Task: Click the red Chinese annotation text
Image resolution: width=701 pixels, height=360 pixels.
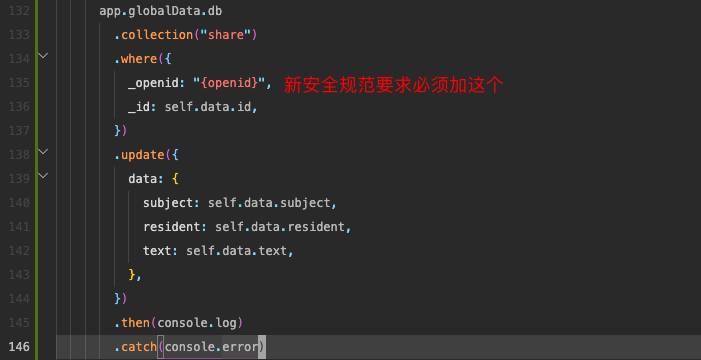Action: pyautogui.click(x=394, y=85)
